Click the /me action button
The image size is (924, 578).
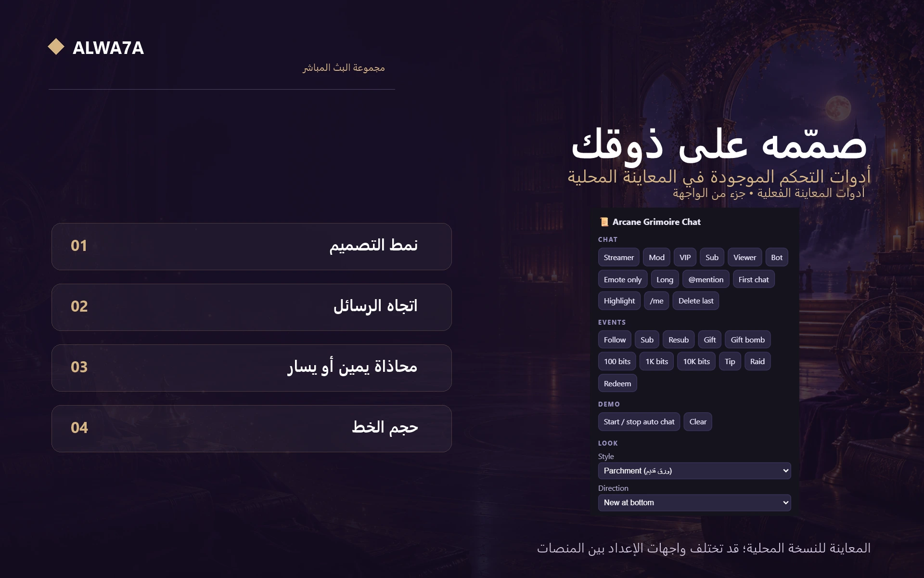tap(656, 301)
